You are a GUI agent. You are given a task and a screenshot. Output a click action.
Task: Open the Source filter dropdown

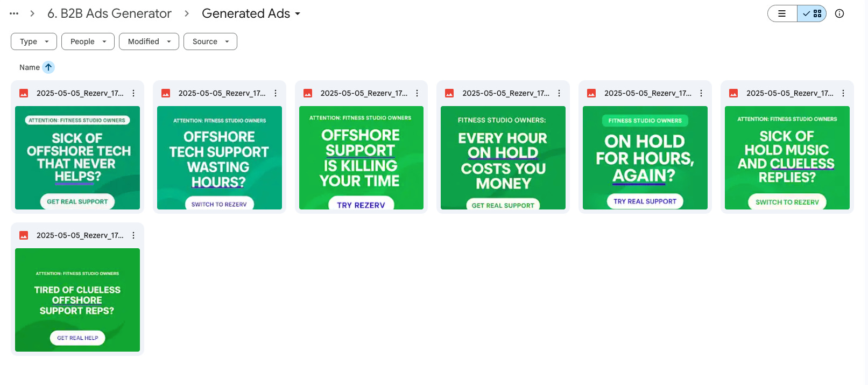point(210,41)
